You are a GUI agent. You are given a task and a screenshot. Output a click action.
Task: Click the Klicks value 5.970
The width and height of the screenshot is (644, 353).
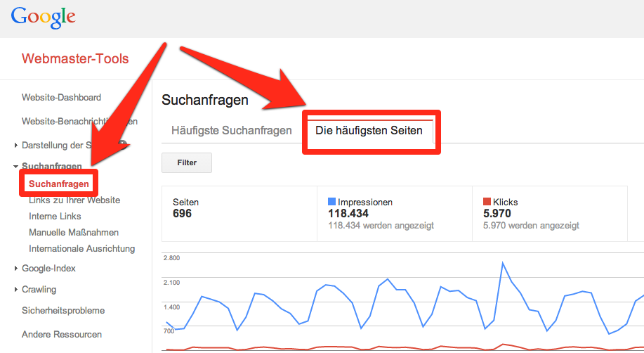coord(497,214)
